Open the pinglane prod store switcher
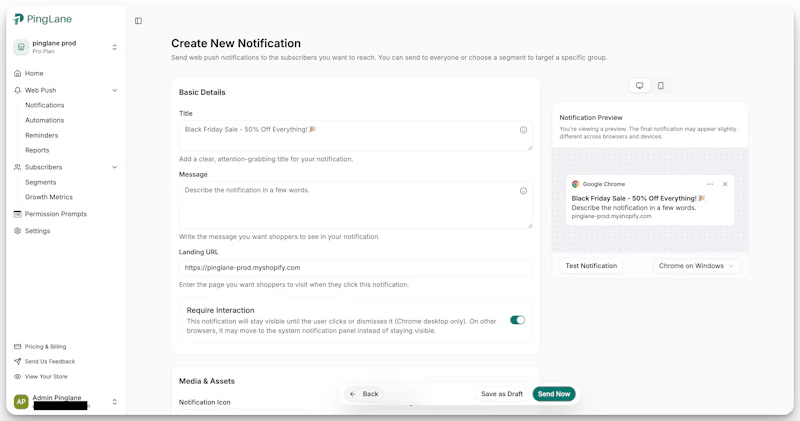The height and width of the screenshot is (421, 800). click(65, 47)
